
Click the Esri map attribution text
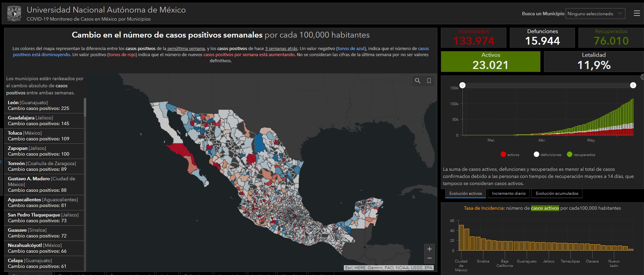(388, 268)
